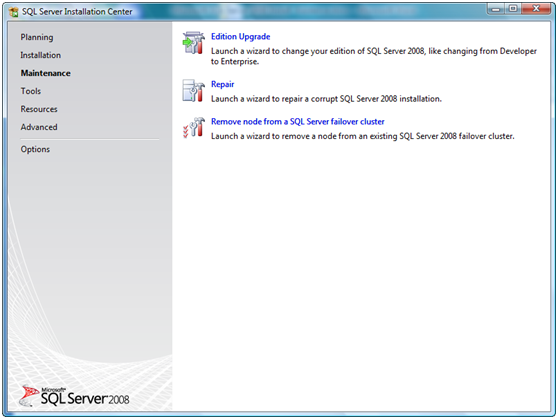Close the SQL Server Installation Center window

tap(536, 9)
